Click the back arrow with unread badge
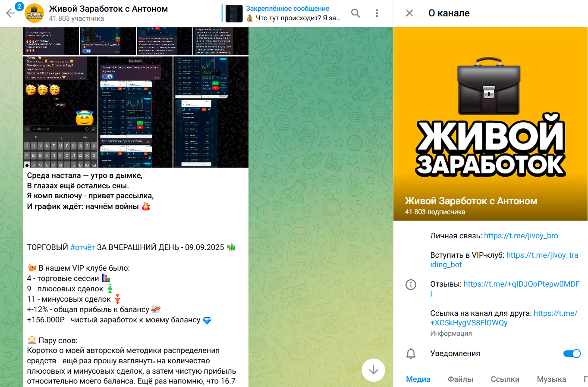588x387 pixels. (x=11, y=13)
